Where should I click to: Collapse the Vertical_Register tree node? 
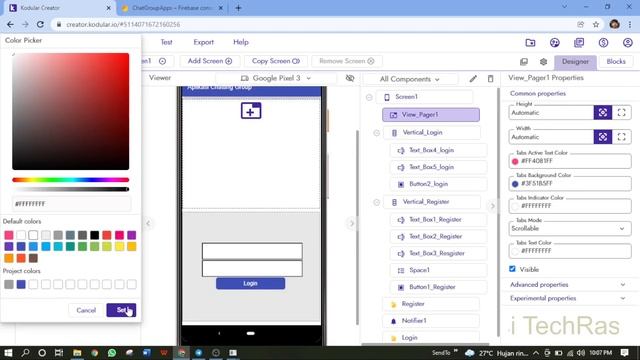click(x=376, y=202)
